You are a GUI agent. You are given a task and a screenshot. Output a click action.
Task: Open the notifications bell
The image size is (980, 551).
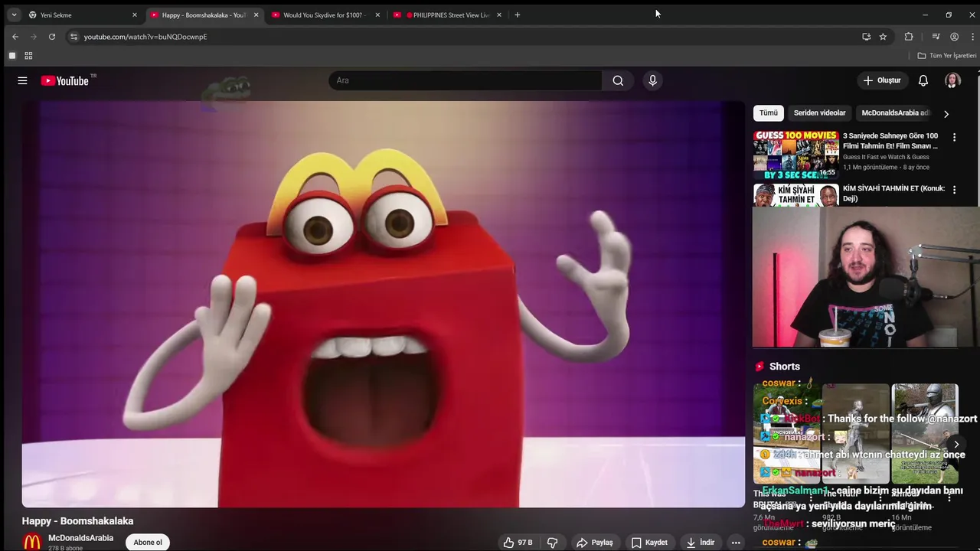pos(923,80)
